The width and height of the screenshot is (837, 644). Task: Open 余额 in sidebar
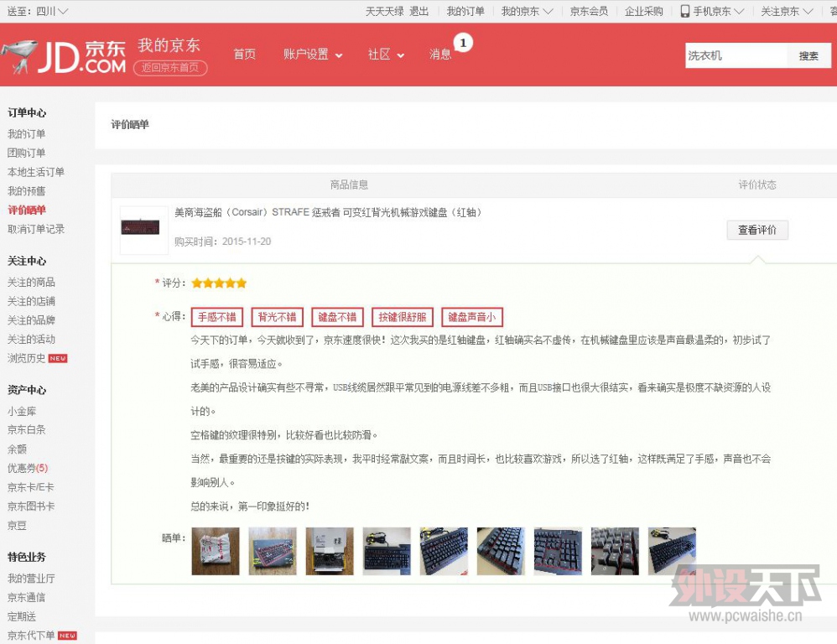17,449
